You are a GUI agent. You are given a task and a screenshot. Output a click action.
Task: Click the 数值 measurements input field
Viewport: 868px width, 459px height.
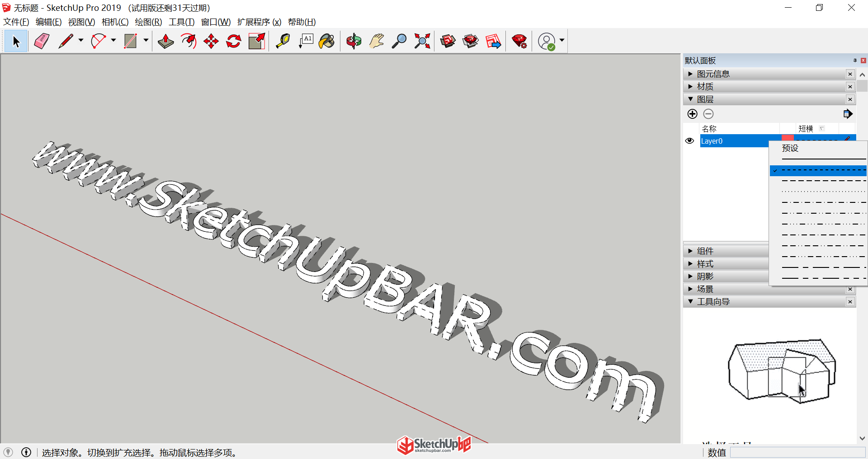click(797, 452)
